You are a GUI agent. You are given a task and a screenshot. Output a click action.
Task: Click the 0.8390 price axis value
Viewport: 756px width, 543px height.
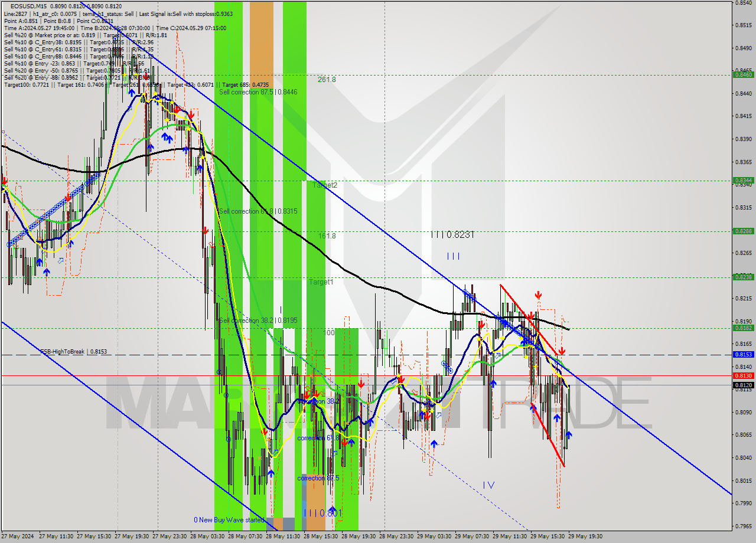[x=743, y=139]
